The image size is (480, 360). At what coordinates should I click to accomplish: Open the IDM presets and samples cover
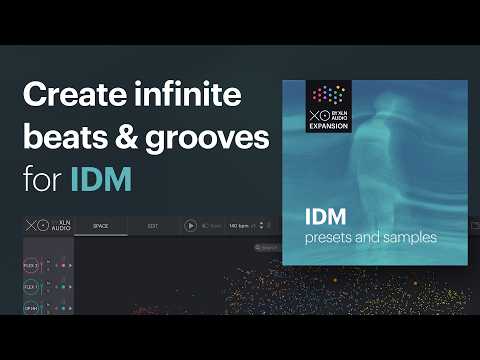pos(375,173)
